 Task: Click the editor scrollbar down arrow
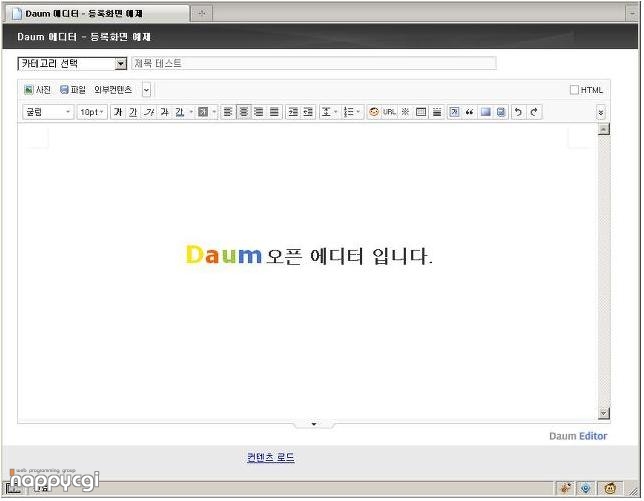[603, 413]
